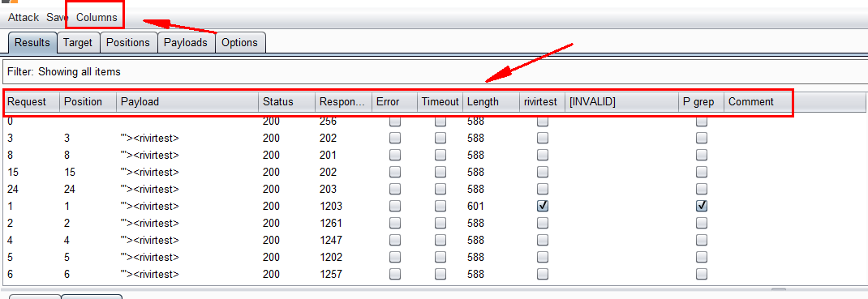Image resolution: width=868 pixels, height=299 pixels.
Task: Toggle P grep checkbox in request 5 row
Action: (x=702, y=257)
